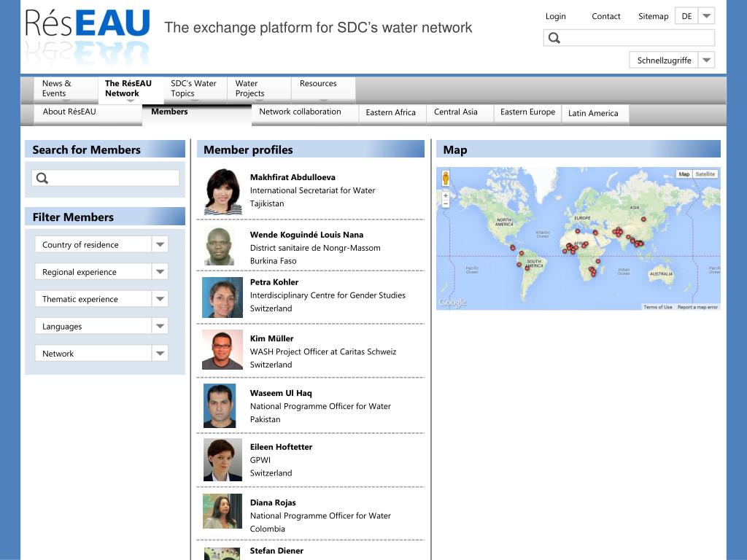The width and height of the screenshot is (747, 560).
Task: Switch map to Satellite view
Action: 705,174
